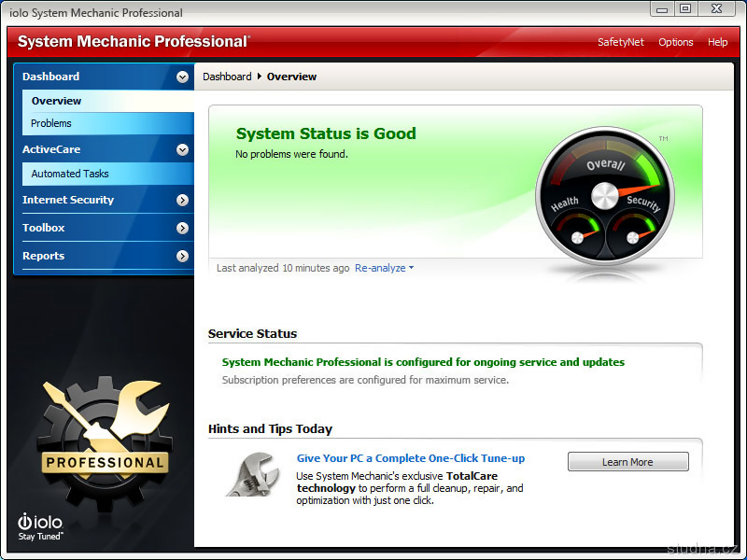Viewport: 747px width, 560px height.
Task: Click the Overview breadcrumb text
Action: tap(291, 77)
